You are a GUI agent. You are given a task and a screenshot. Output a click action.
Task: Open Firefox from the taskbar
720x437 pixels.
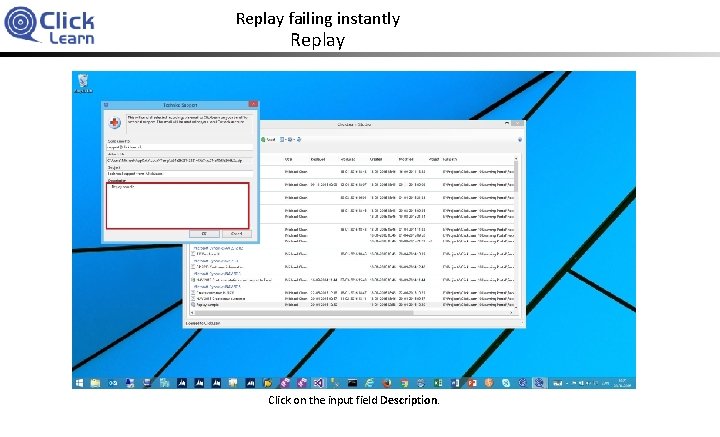pyautogui.click(x=387, y=383)
